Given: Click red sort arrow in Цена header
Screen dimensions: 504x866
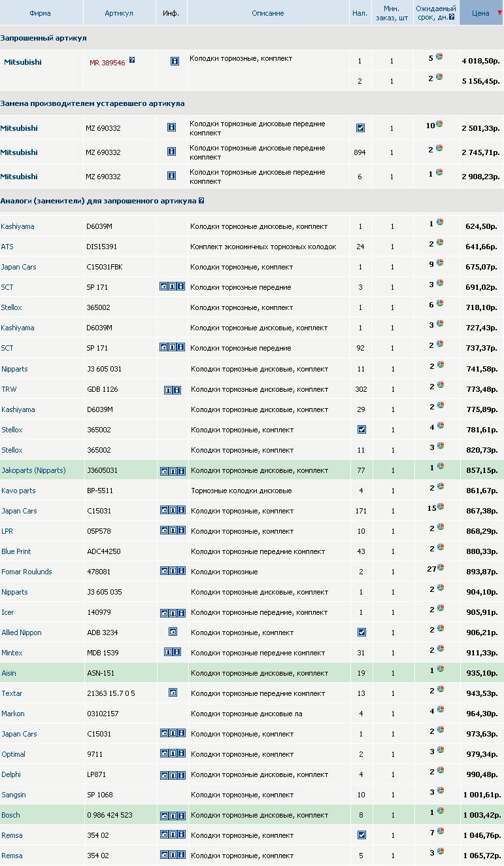Looking at the screenshot, I should pyautogui.click(x=499, y=13).
